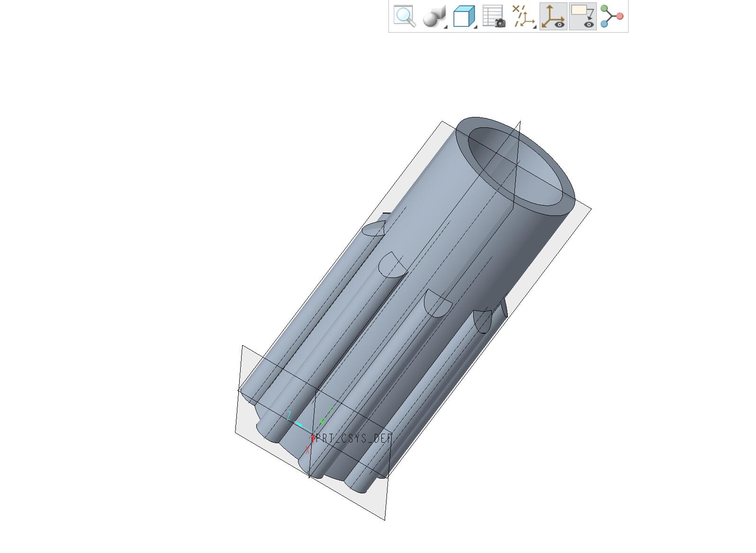Toggle annotation display eye button
The width and height of the screenshot is (756, 553).
(x=583, y=17)
